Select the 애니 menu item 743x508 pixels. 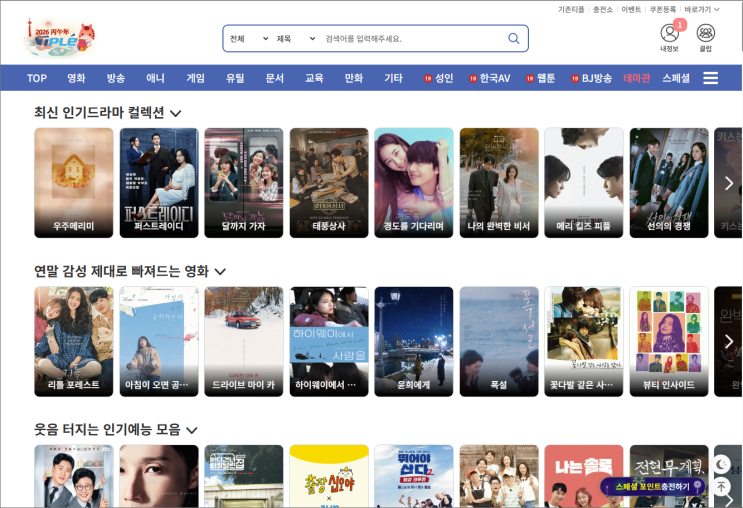point(155,78)
